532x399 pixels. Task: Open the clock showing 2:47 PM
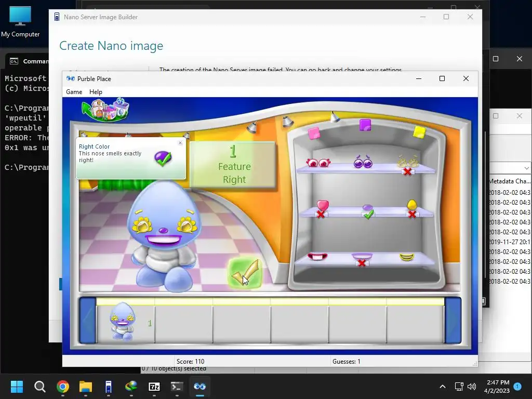(497, 387)
